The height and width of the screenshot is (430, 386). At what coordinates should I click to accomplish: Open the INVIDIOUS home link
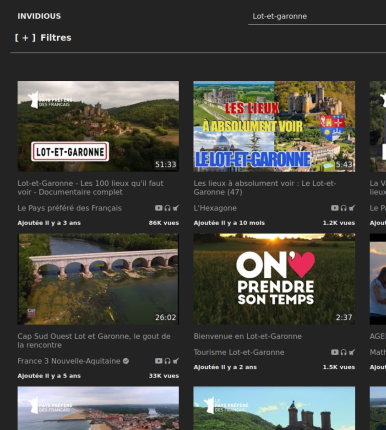coord(39,16)
